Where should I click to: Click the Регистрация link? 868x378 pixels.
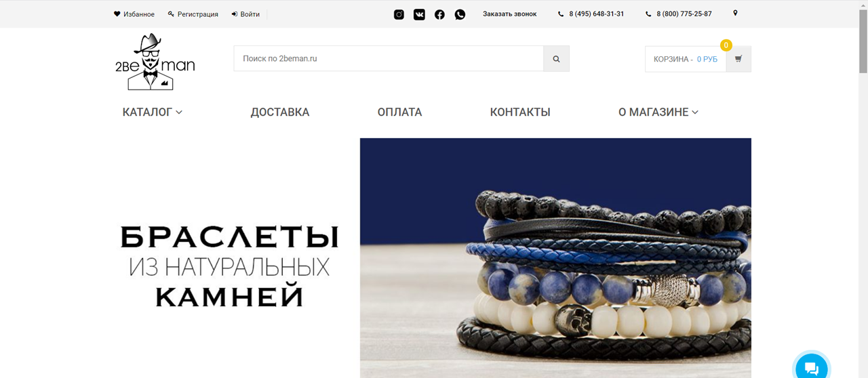point(193,14)
